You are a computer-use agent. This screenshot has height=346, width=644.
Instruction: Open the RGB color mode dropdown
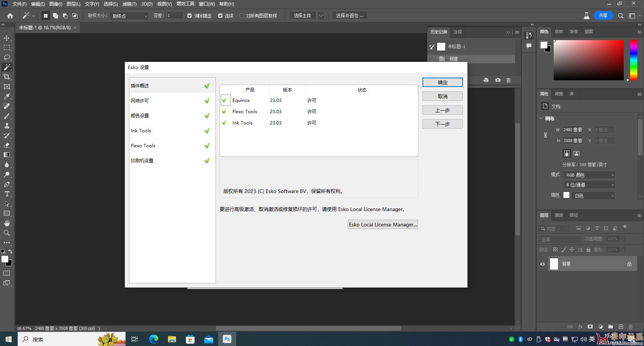(589, 175)
